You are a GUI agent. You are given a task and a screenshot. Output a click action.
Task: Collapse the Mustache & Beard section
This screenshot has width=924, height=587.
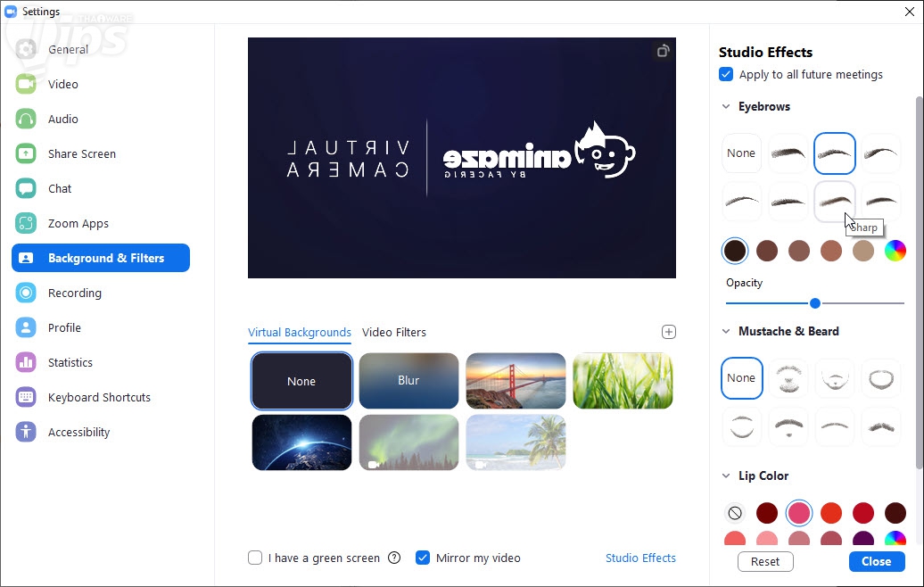pos(726,331)
